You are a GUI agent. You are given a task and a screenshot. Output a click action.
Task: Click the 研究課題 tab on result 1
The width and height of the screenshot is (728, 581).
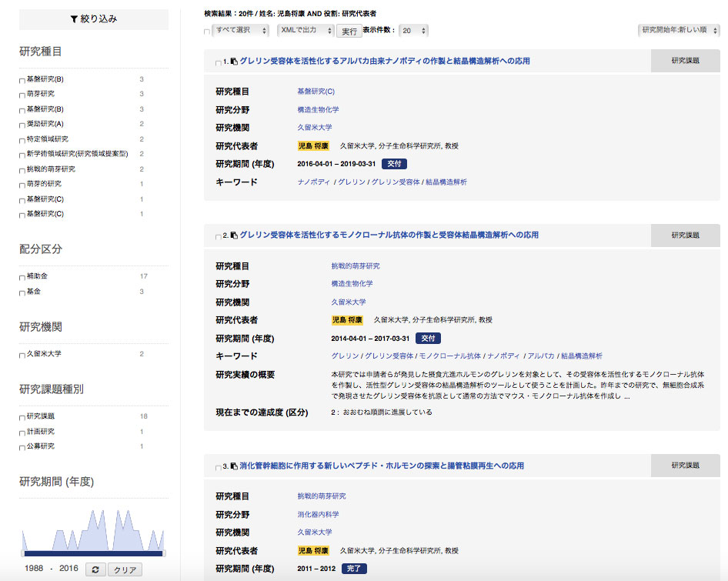pos(685,61)
